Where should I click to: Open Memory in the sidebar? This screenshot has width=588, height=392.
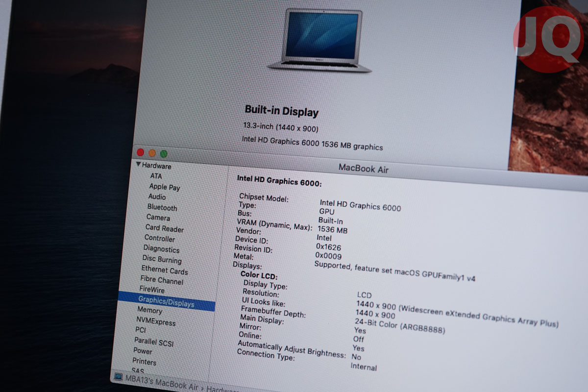point(149,310)
